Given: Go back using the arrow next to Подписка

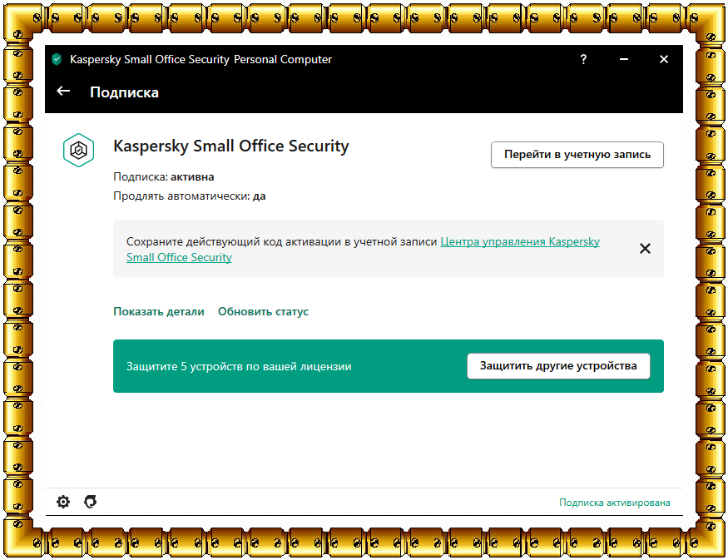Looking at the screenshot, I should point(63,92).
